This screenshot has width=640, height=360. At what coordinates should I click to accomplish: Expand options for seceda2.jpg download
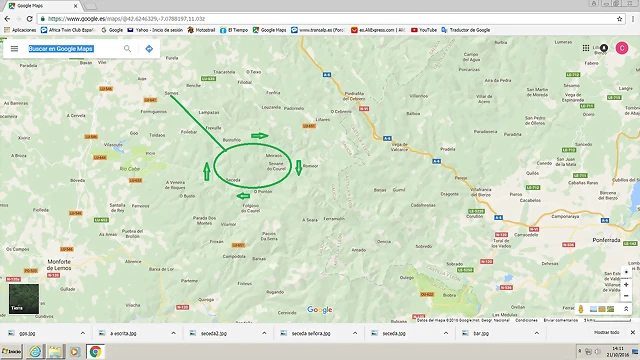(264, 333)
